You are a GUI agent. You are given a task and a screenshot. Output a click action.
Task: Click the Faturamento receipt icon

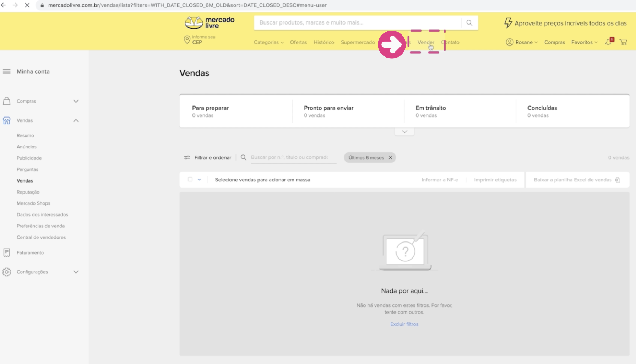[x=6, y=252]
